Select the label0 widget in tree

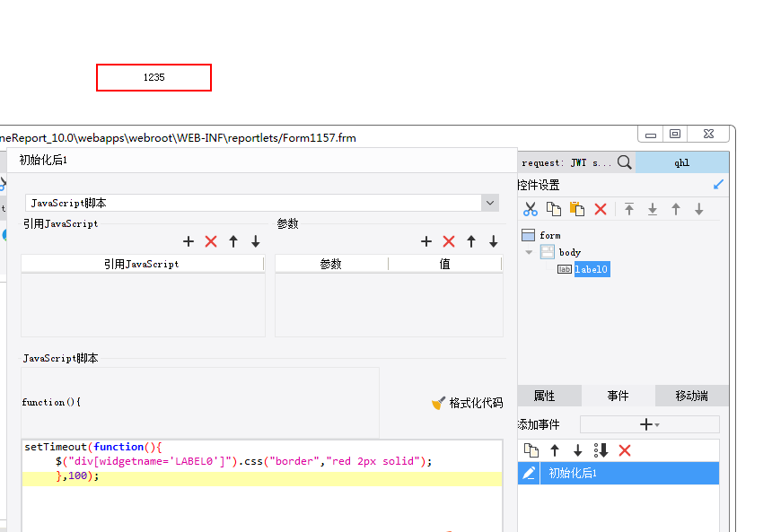point(592,269)
